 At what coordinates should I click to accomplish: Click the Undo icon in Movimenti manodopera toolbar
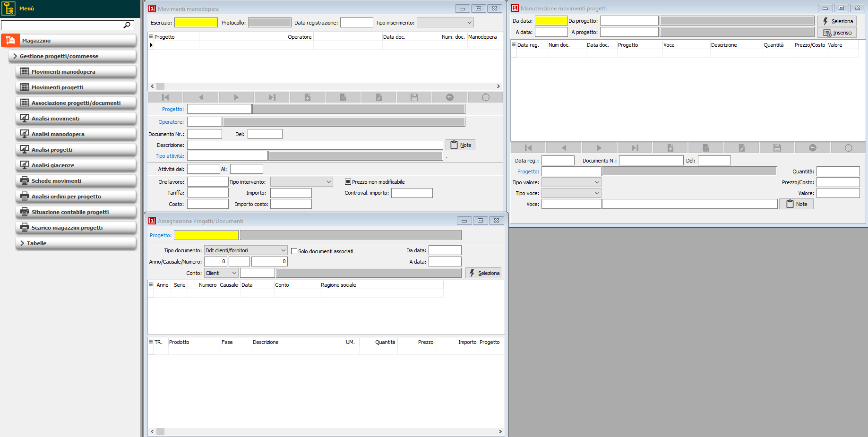click(x=449, y=97)
